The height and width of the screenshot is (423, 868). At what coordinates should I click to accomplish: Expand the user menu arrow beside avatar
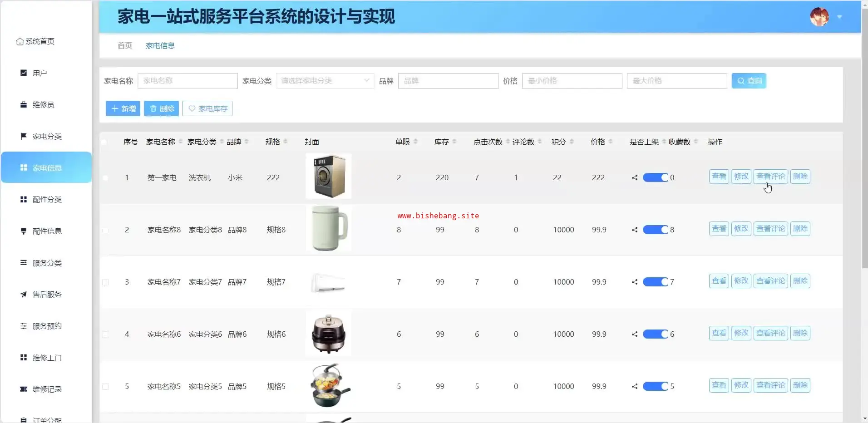[839, 17]
